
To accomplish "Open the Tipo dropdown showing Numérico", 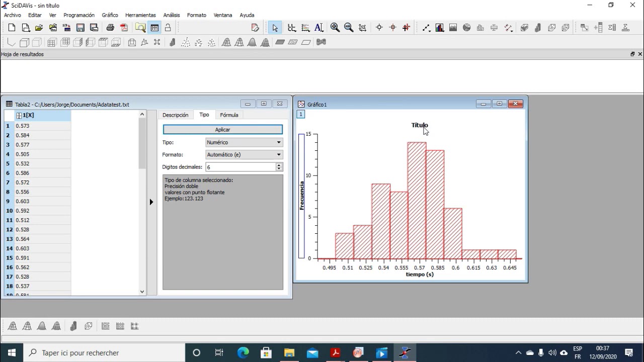I will (x=244, y=142).
